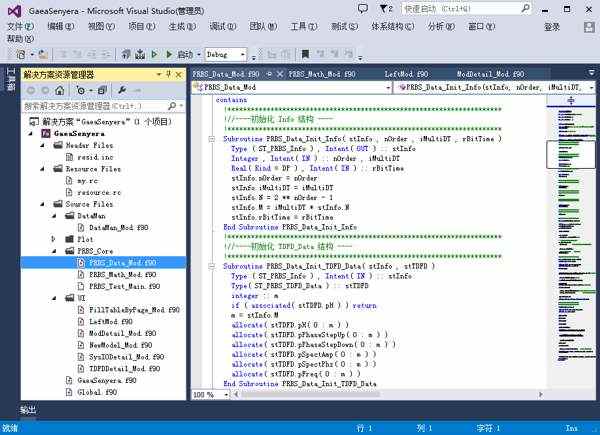The width and height of the screenshot is (600, 435).
Task: Open the PRBS_Data_Init_Info member dropdown
Action: click(x=591, y=88)
